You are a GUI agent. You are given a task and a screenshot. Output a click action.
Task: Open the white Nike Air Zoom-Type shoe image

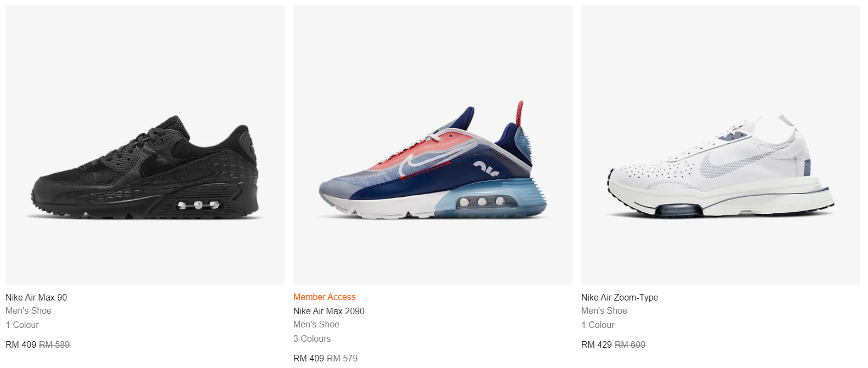coord(721,145)
